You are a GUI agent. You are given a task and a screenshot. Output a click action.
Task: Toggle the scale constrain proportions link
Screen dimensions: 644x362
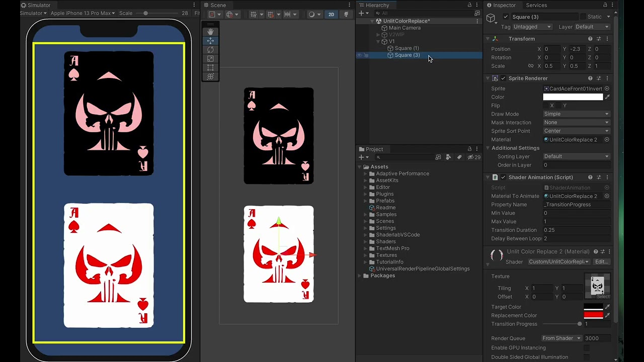(530, 66)
